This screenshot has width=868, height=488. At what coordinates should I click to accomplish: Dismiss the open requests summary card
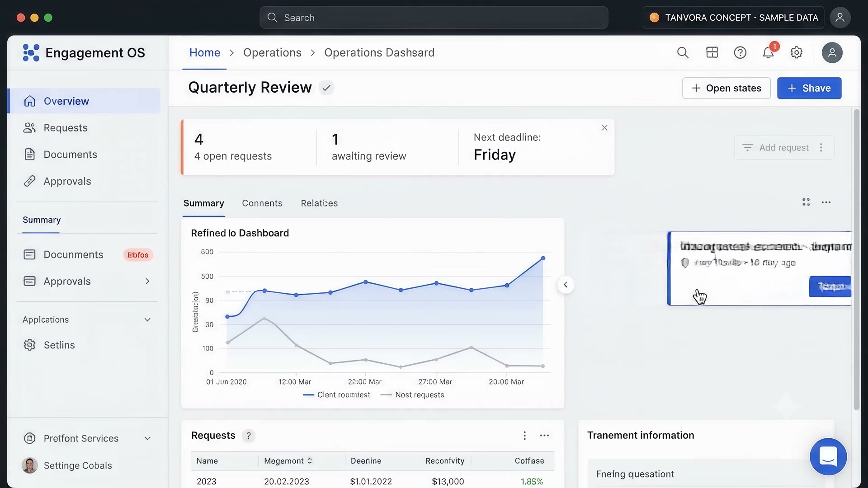(604, 128)
